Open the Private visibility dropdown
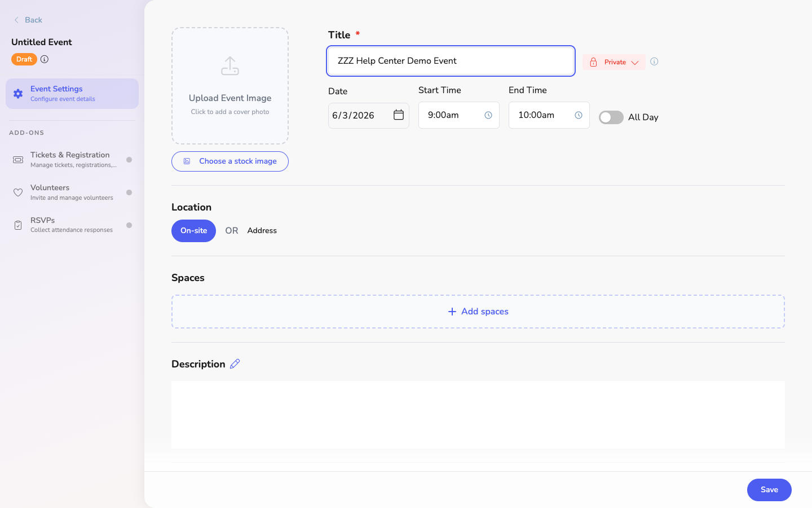812x508 pixels. click(x=614, y=62)
